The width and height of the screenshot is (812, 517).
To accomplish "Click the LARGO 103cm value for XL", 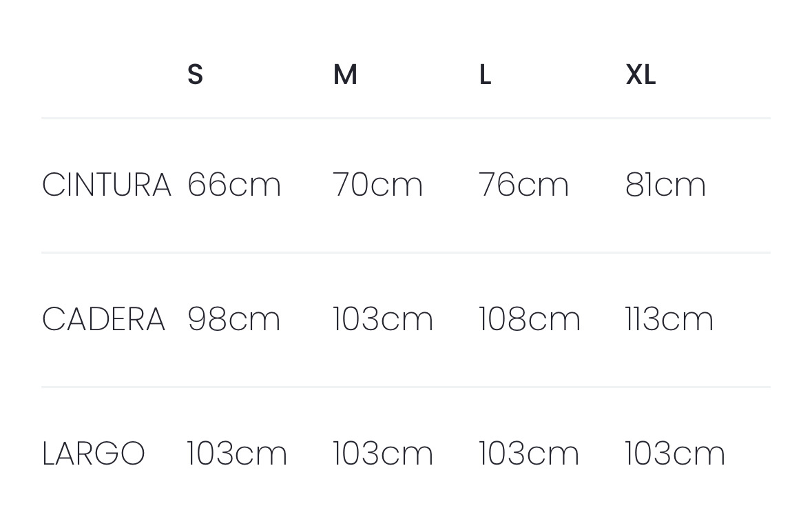I will [675, 454].
